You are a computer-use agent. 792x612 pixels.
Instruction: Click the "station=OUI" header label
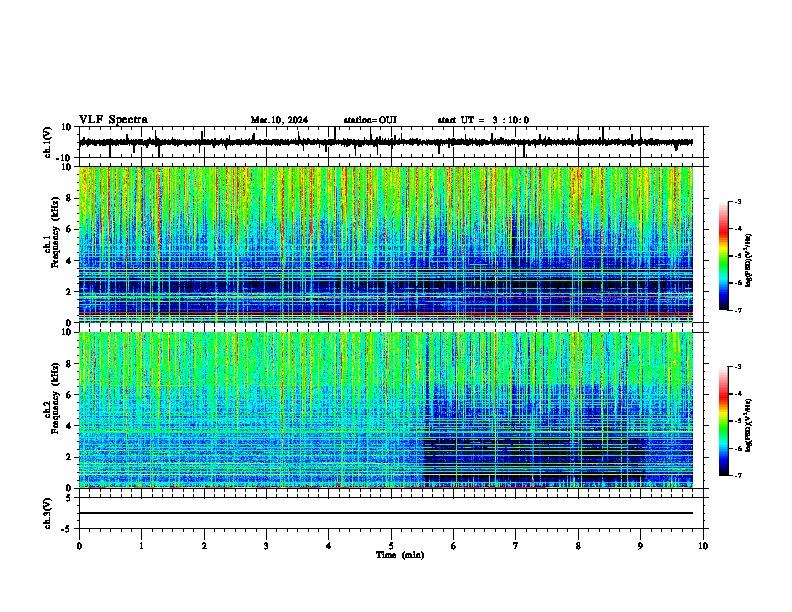(370, 120)
